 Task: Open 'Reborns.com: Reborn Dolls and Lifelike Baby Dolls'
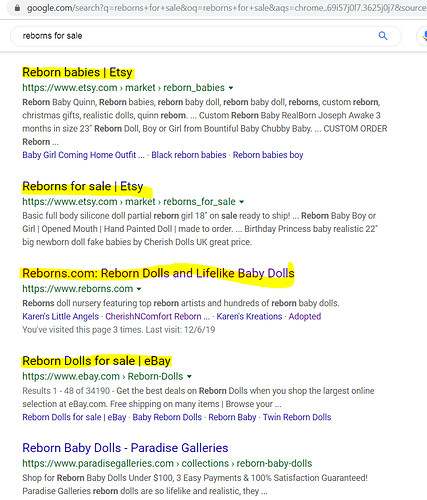pos(158,273)
